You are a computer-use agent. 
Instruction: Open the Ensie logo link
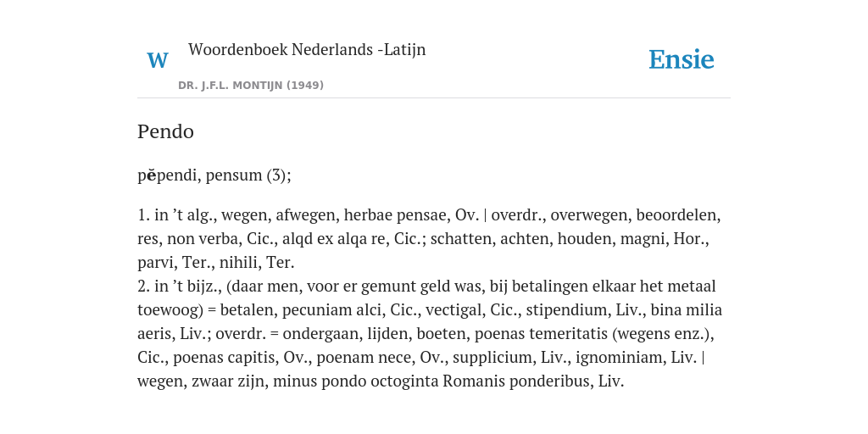(682, 60)
